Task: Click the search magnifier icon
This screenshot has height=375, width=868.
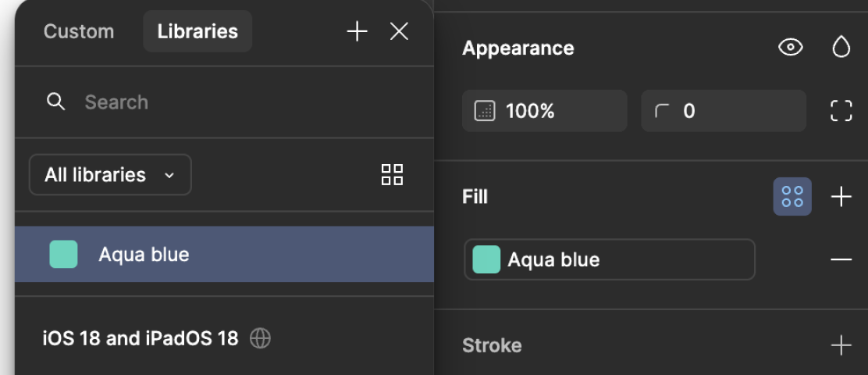Action: [55, 102]
